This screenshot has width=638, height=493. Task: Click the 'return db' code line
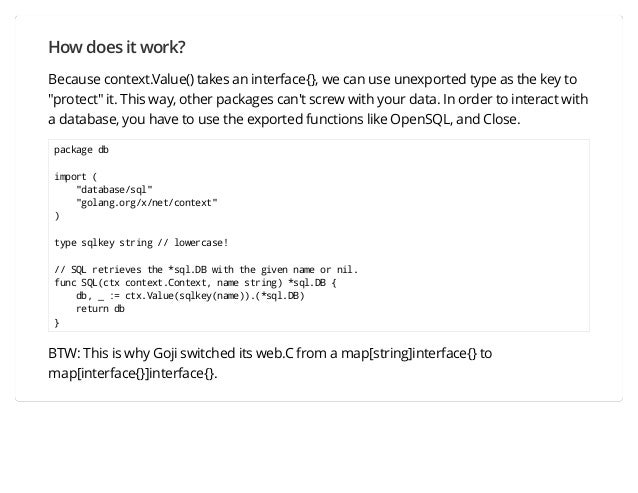[100, 309]
